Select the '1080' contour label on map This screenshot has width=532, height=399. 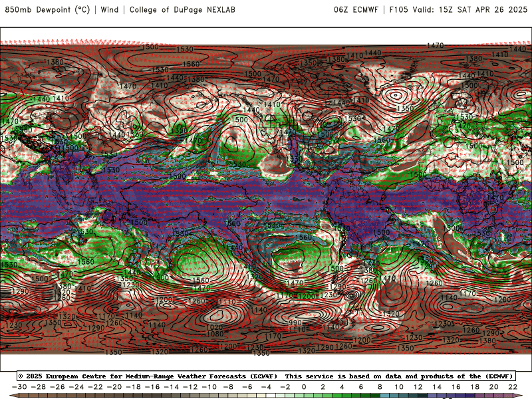pos(215,334)
